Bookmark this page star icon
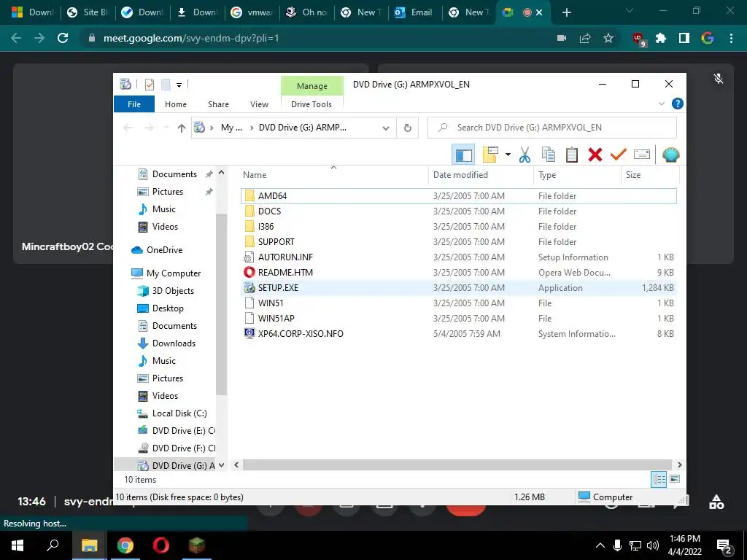 click(x=608, y=38)
